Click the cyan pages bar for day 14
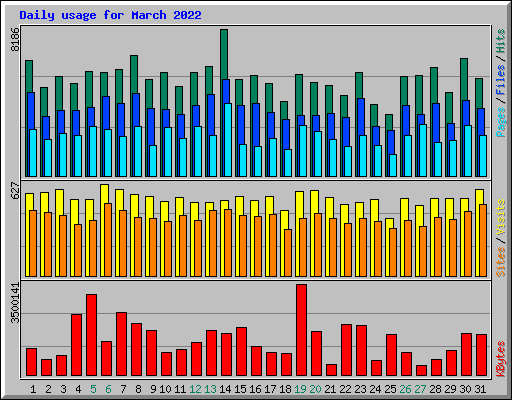Screen dimensions: 512x400 coord(228,140)
